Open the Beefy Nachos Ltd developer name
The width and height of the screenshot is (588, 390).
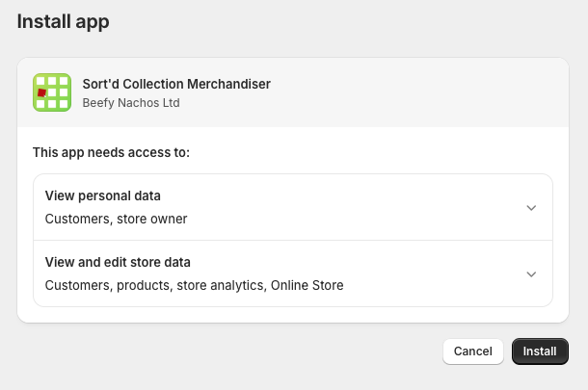coord(131,103)
